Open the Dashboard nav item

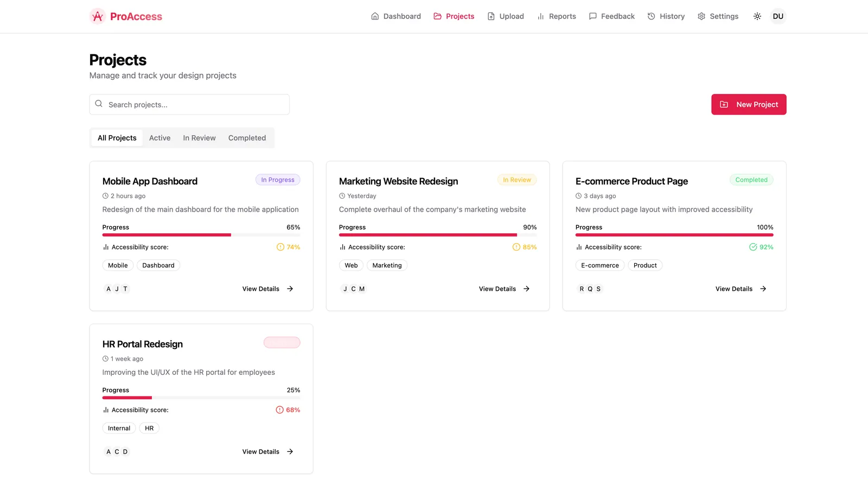[x=396, y=16]
